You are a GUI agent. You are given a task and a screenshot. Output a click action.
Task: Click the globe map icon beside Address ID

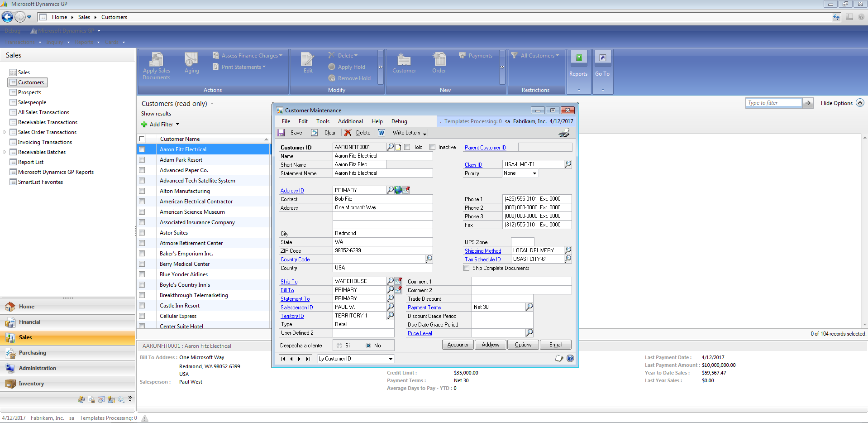(x=398, y=190)
